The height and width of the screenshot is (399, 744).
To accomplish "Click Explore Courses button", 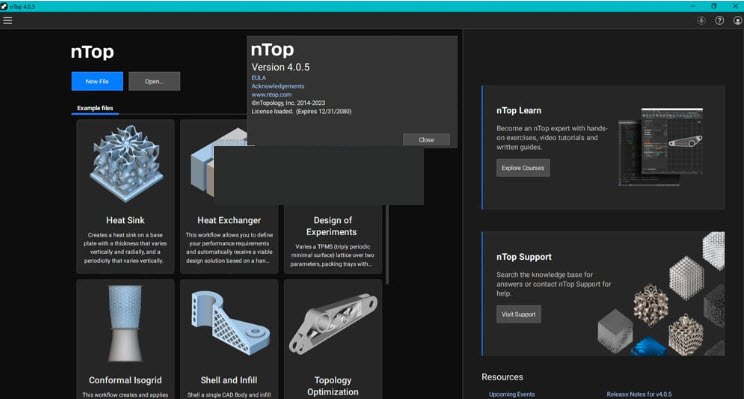I will coord(523,168).
